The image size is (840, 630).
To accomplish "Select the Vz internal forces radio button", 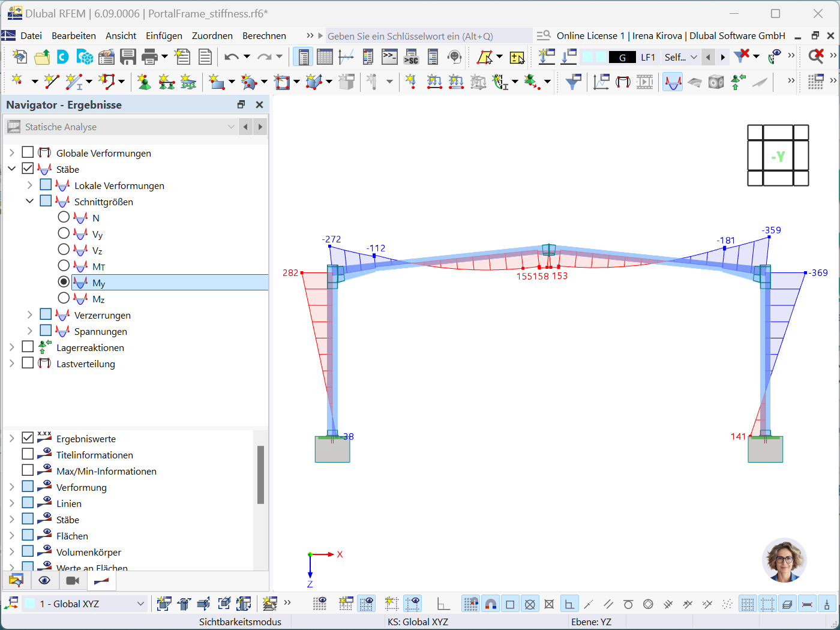I will (x=64, y=249).
